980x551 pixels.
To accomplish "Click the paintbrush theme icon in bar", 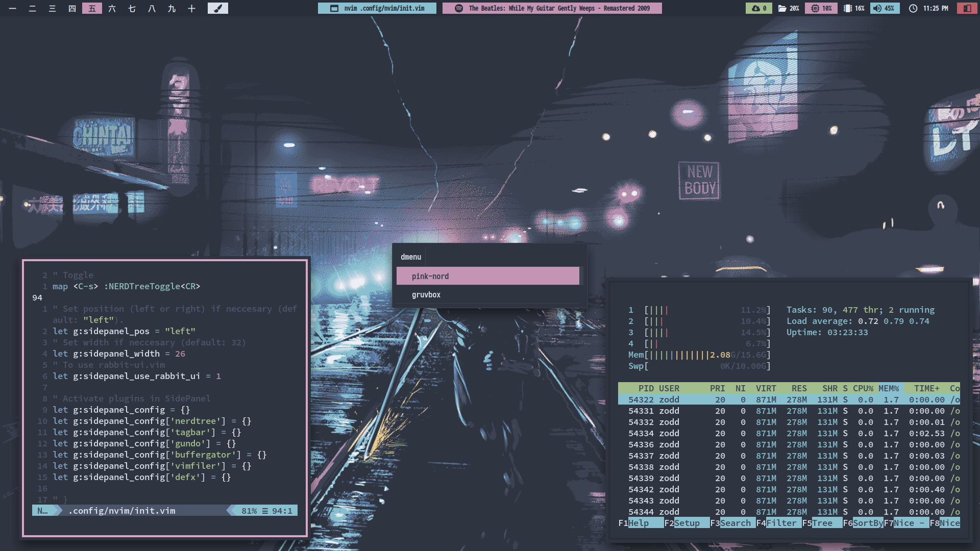I will pos(218,8).
